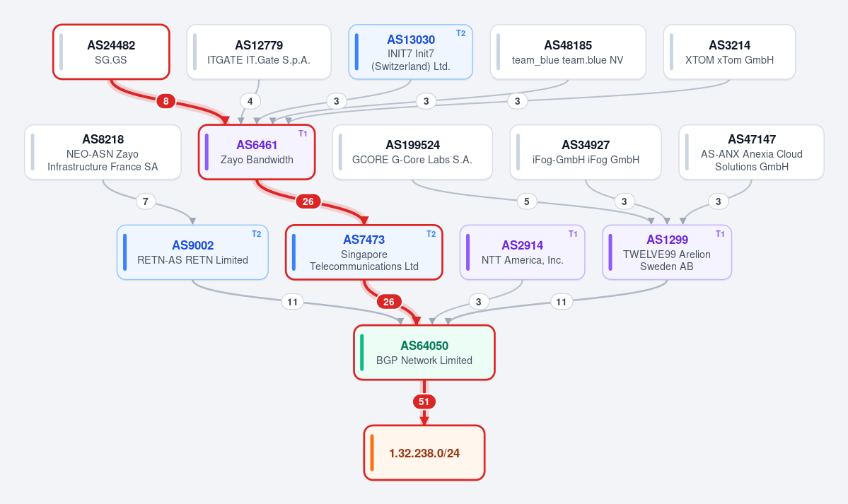The image size is (848, 504).
Task: Select the AS34927 iFog GmbH node
Action: (x=586, y=153)
